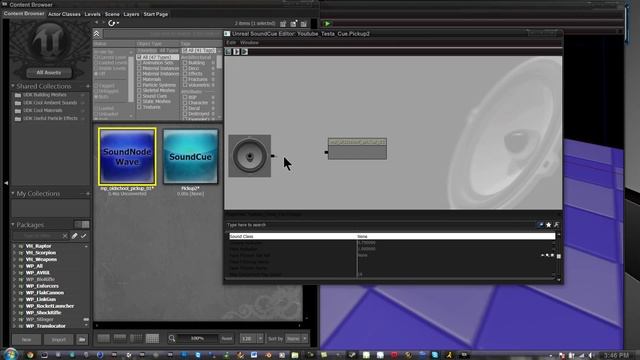The height and width of the screenshot is (360, 640).
Task: Add My Collections entry with plus icon
Action: click(x=87, y=193)
